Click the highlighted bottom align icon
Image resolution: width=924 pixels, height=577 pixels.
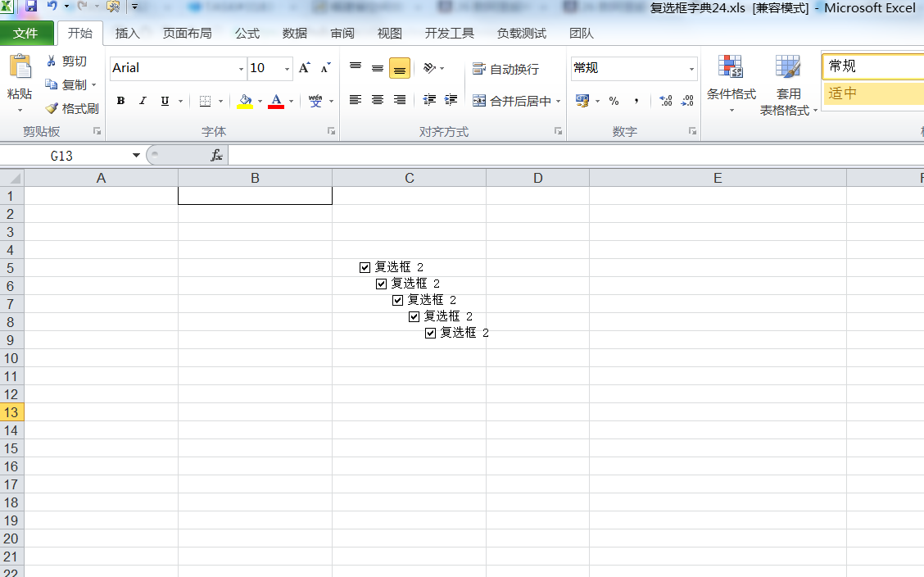coord(400,68)
